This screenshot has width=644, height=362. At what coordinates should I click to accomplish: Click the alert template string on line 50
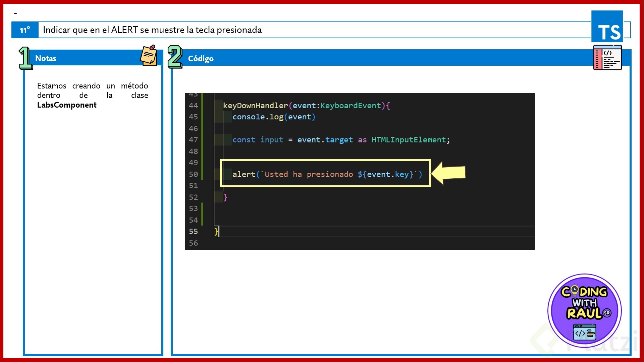[339, 174]
